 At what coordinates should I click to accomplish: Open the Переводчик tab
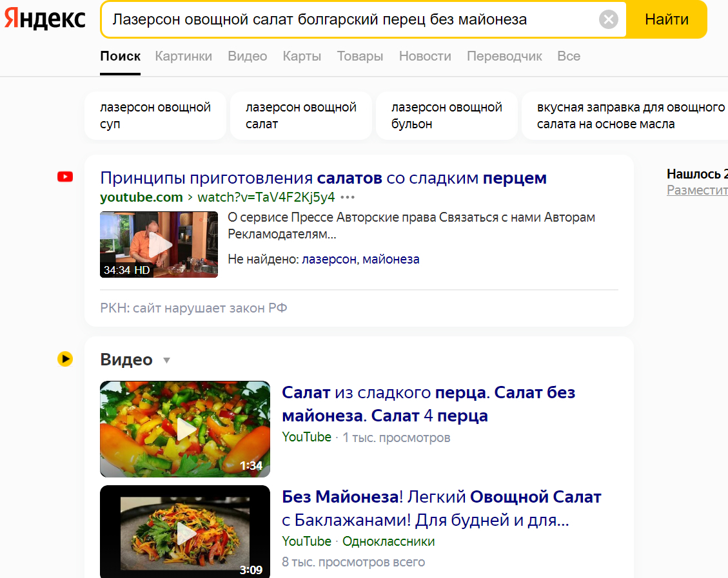[x=504, y=56]
